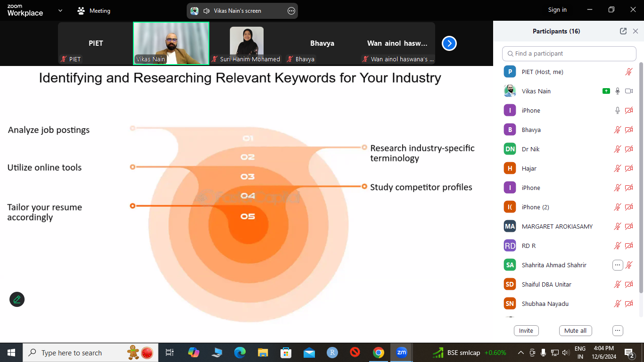Show hidden system tray icons
The height and width of the screenshot is (362, 644).
pyautogui.click(x=521, y=353)
